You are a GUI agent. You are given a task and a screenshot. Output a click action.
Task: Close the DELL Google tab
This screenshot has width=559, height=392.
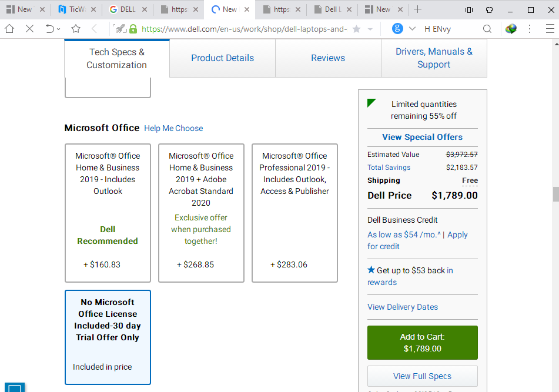point(145,9)
